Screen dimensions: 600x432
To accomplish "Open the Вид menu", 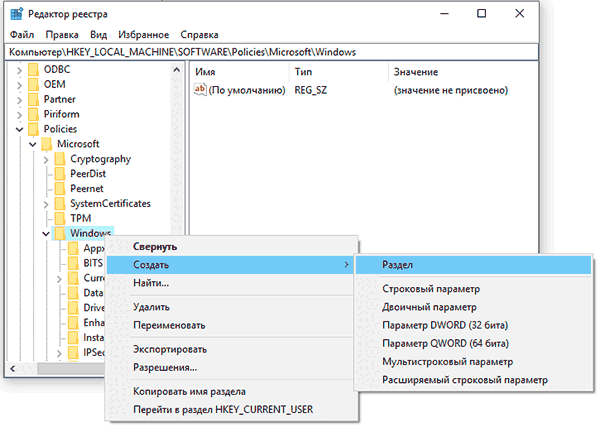I will pyautogui.click(x=98, y=35).
